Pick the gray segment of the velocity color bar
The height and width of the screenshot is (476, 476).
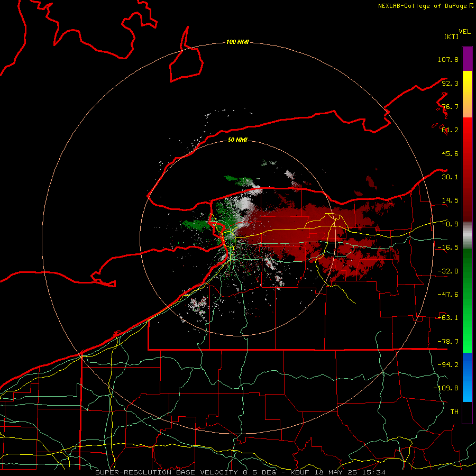tap(467, 235)
